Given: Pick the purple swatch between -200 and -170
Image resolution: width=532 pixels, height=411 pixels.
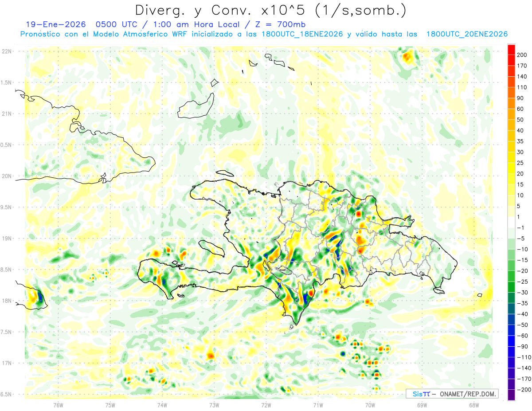Looking at the screenshot, I should [x=511, y=384].
